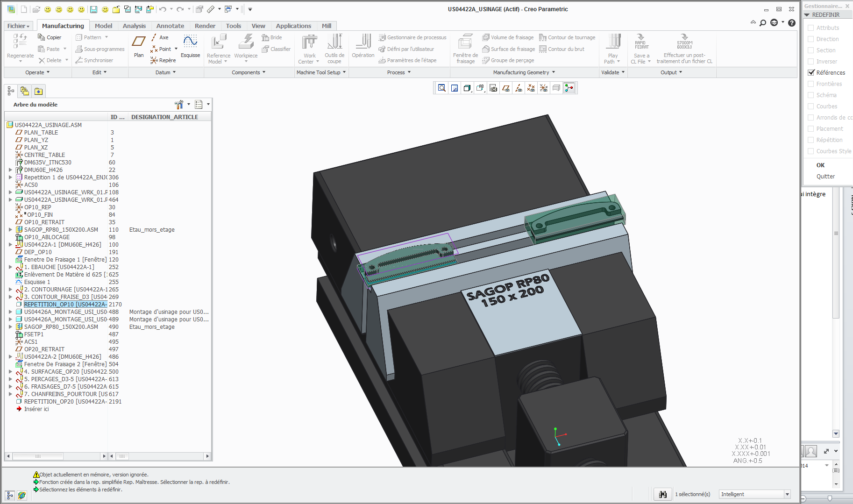Switch to the Model tab

point(103,26)
